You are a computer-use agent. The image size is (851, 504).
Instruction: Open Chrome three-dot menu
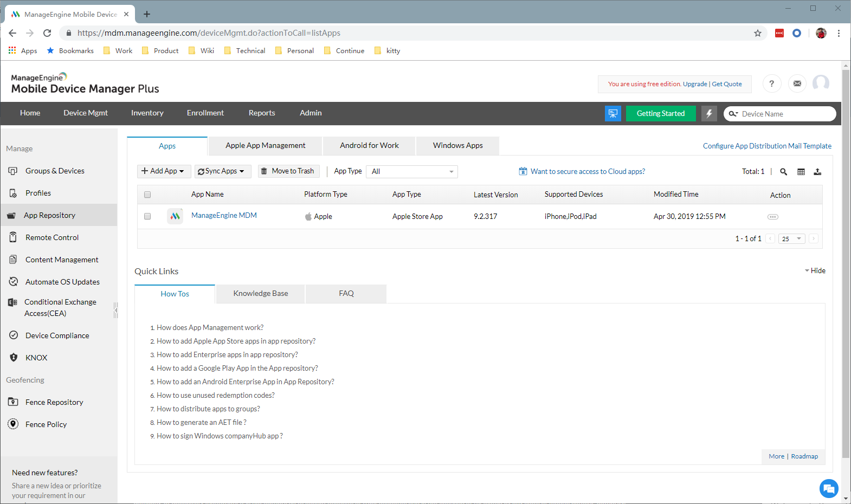coord(839,33)
